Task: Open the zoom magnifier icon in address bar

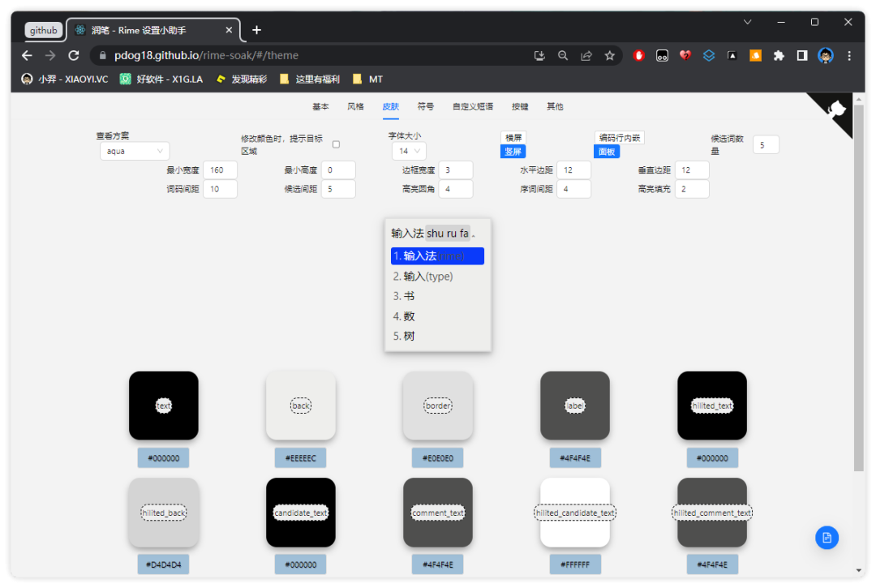Action: [563, 56]
